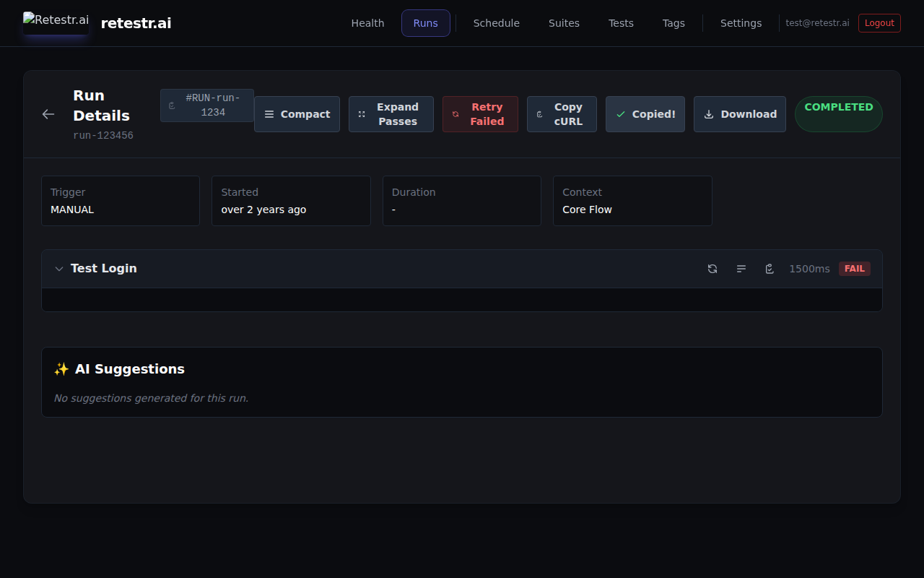Toggle Expand Passes

tap(391, 114)
